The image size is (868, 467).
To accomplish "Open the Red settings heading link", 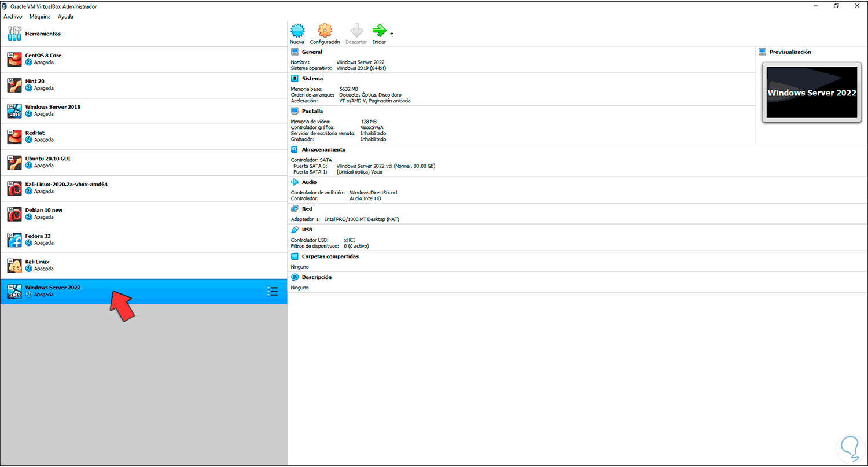I will 307,209.
